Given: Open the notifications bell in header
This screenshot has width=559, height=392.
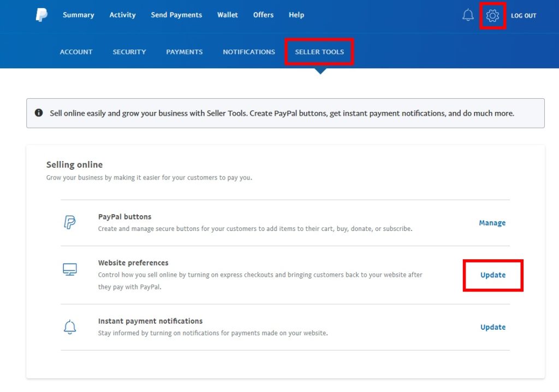Looking at the screenshot, I should pos(468,15).
